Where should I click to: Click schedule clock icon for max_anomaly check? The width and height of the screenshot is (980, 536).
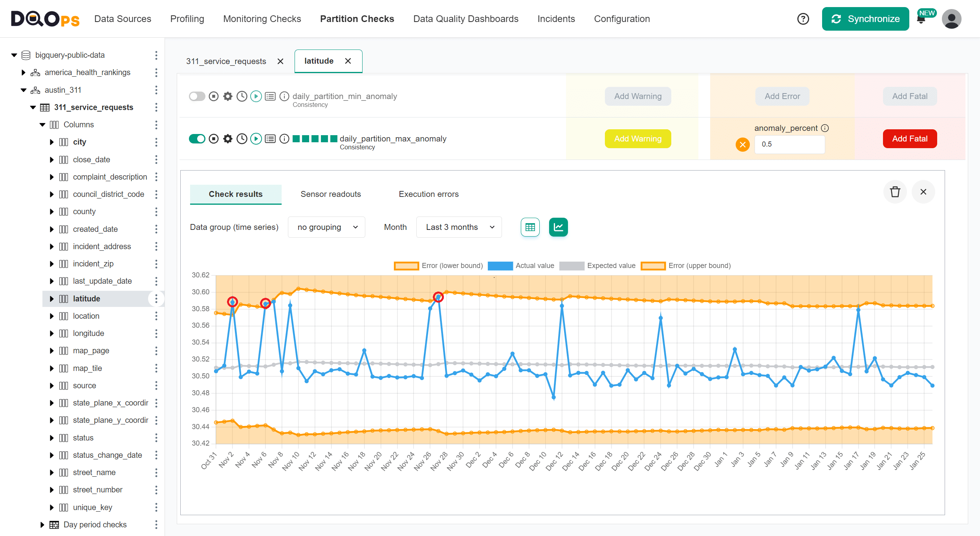click(242, 139)
